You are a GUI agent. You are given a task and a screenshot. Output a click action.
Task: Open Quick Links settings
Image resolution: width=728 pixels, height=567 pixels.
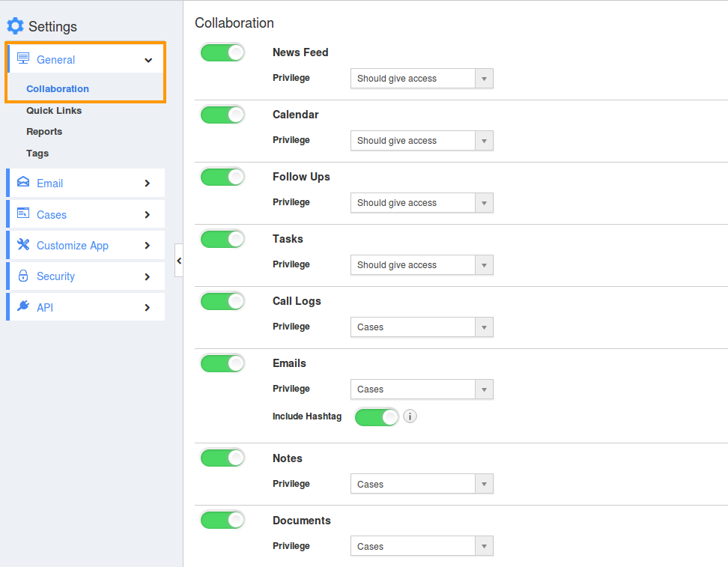(x=54, y=110)
